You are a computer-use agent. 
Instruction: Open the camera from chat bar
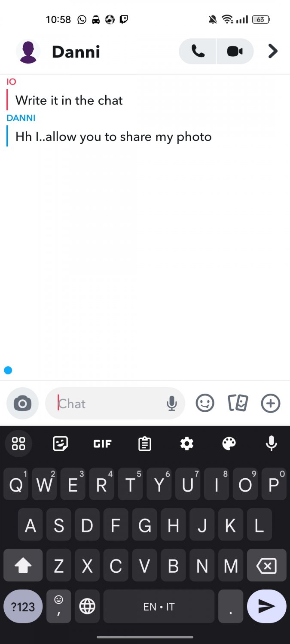pos(22,404)
